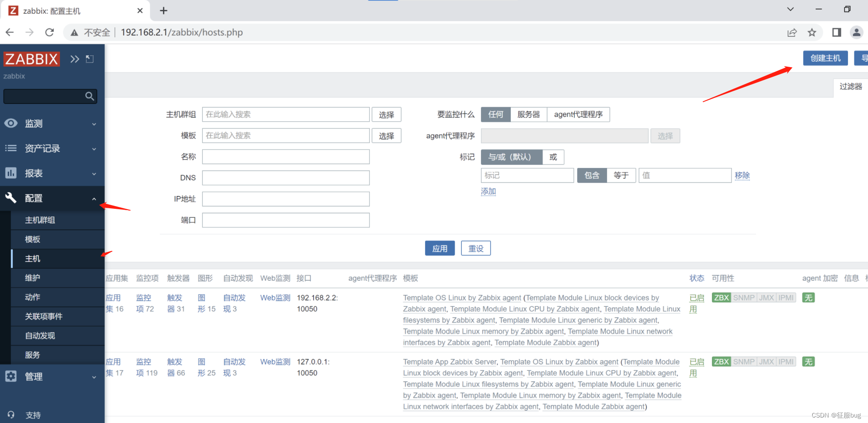The width and height of the screenshot is (868, 423).
Task: Select 包含 tag operator
Action: click(592, 175)
